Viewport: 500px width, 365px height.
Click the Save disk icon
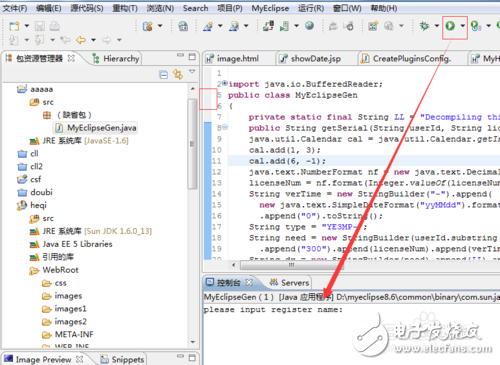(x=40, y=26)
